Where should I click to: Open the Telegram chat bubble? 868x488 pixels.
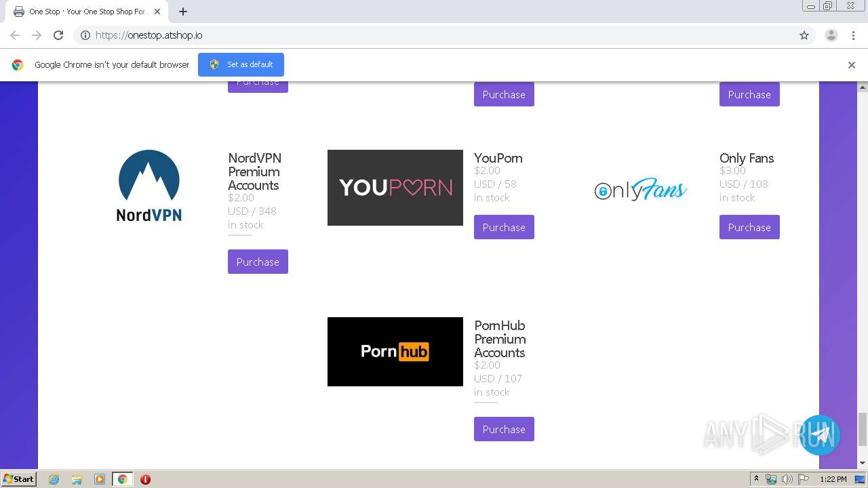pos(820,435)
